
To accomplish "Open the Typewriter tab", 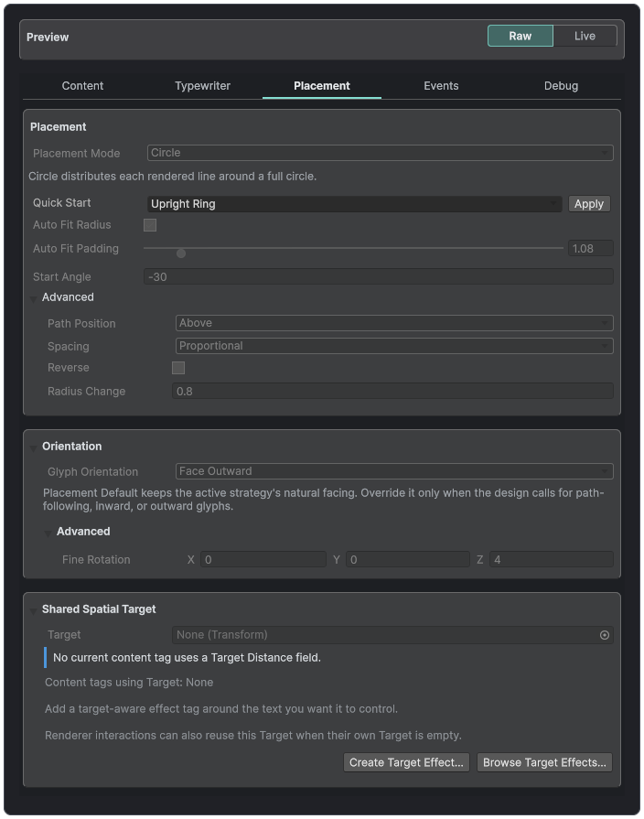I will point(202,86).
